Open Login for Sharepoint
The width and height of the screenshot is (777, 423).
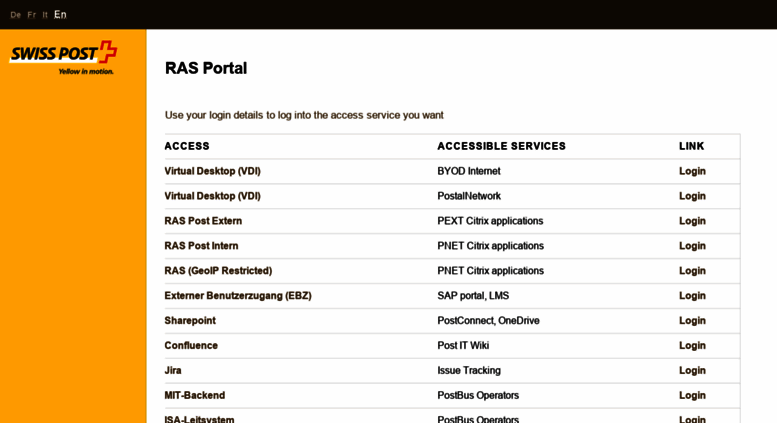click(692, 320)
